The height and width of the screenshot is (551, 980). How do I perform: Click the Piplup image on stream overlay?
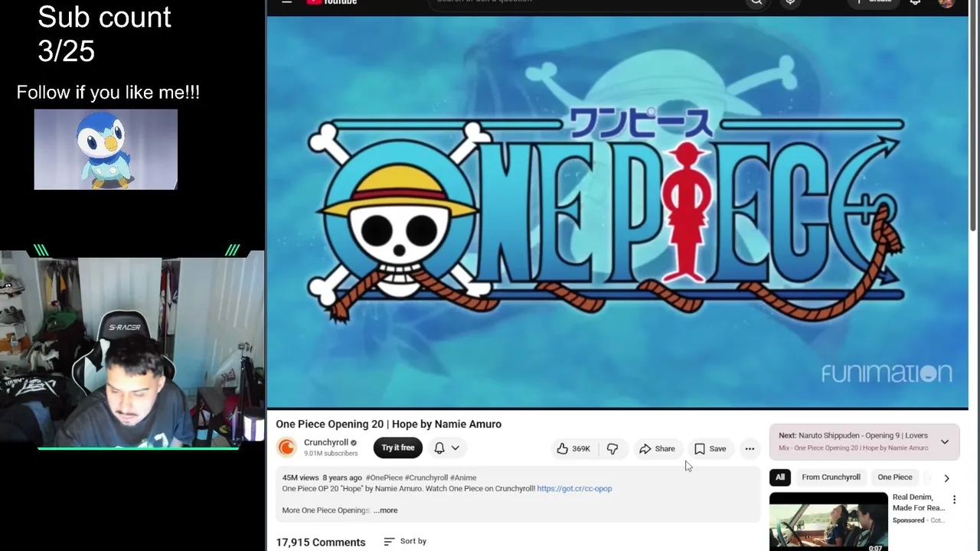pos(106,149)
